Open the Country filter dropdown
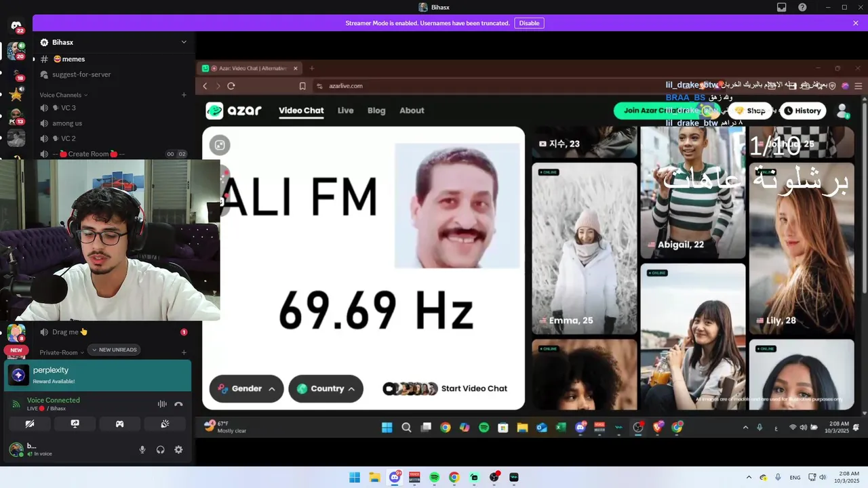Viewport: 868px width, 488px height. click(x=326, y=388)
